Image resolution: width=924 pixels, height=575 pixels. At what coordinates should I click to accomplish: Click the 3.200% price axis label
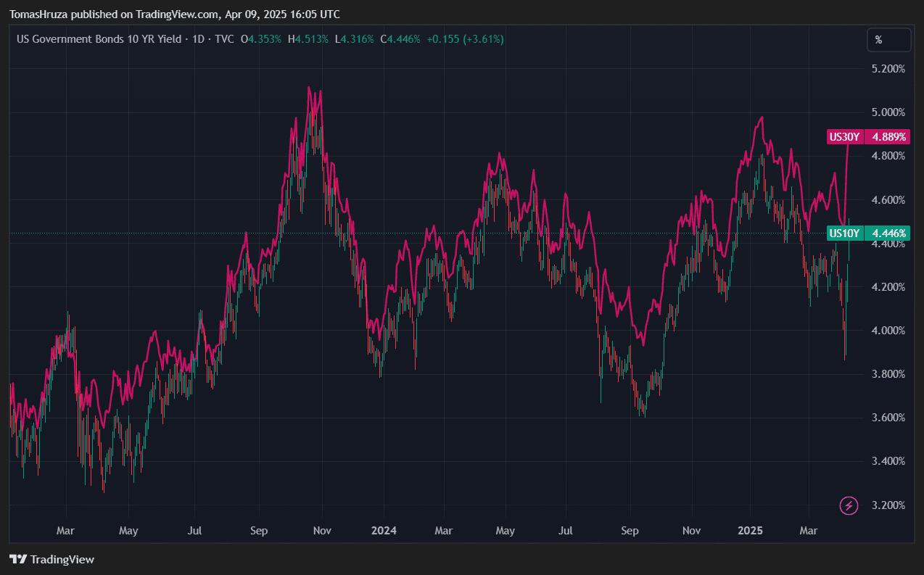(x=888, y=505)
